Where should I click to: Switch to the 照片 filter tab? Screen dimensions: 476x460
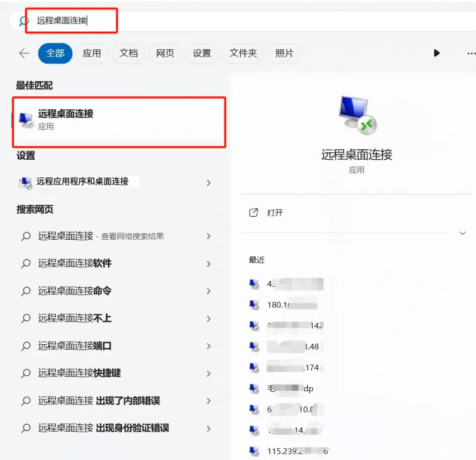(x=284, y=53)
